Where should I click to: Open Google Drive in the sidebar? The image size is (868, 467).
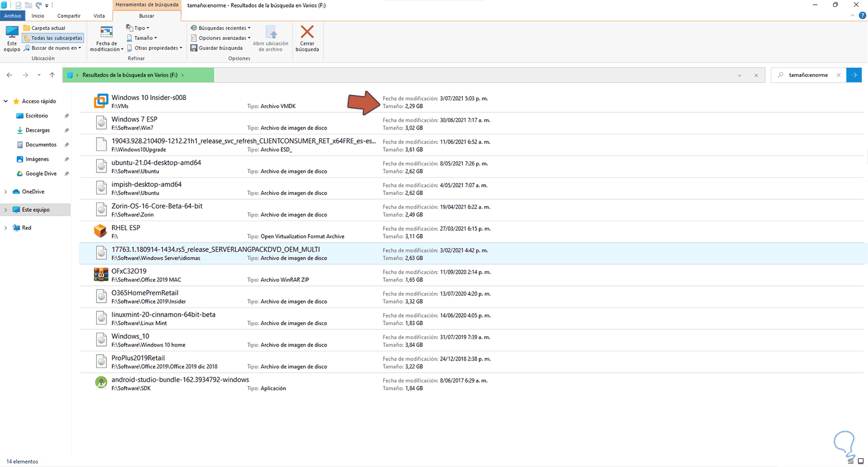[41, 174]
